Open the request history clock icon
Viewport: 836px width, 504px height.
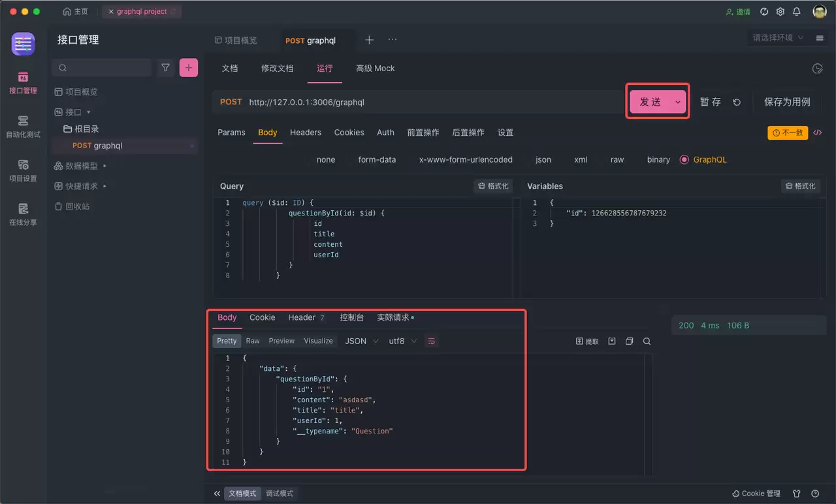[x=816, y=69]
